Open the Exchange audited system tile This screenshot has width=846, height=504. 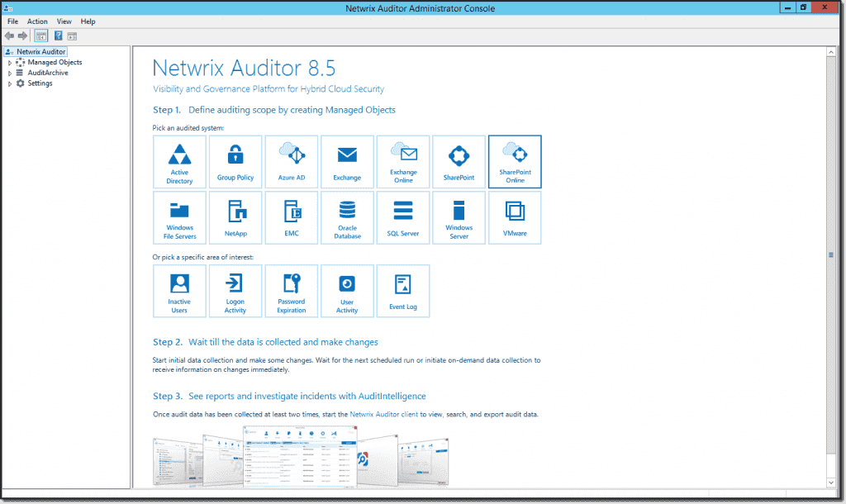click(347, 162)
